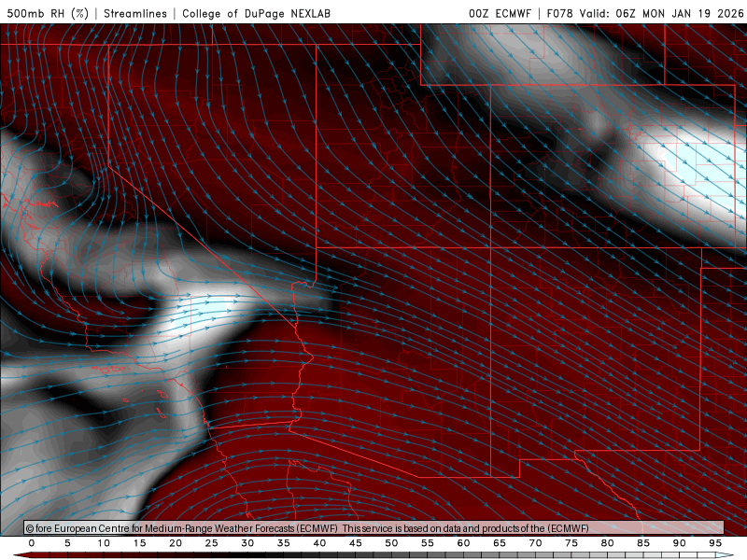Select the "95" color scale label

715,543
